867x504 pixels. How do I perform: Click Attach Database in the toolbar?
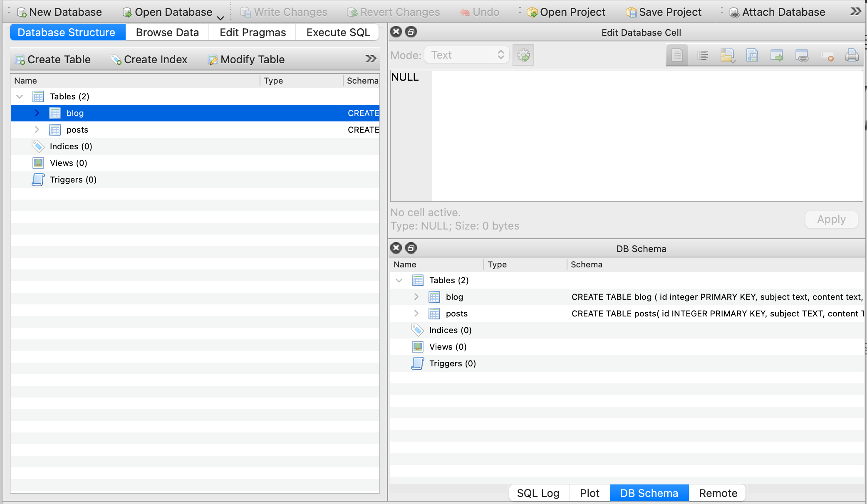(777, 12)
